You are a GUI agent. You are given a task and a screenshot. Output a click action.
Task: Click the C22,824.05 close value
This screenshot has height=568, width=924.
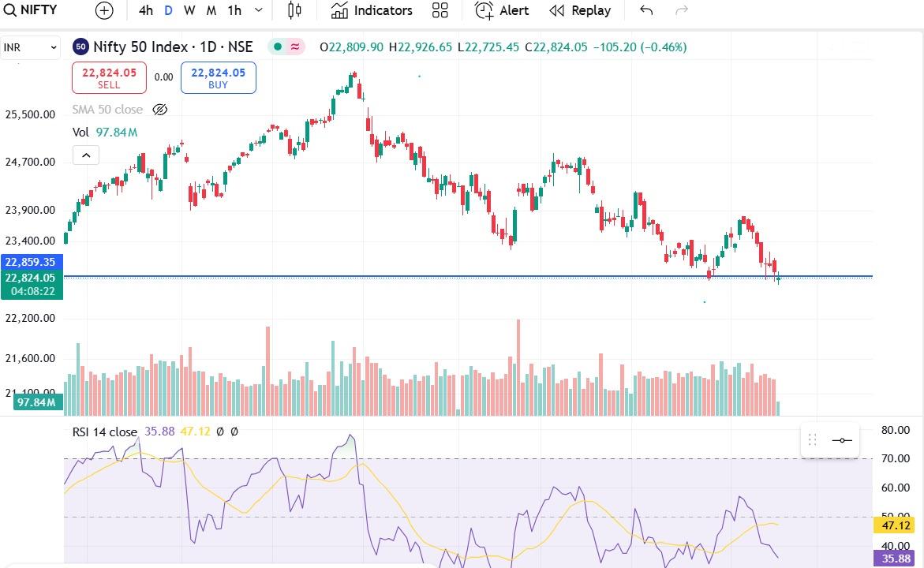coord(556,47)
